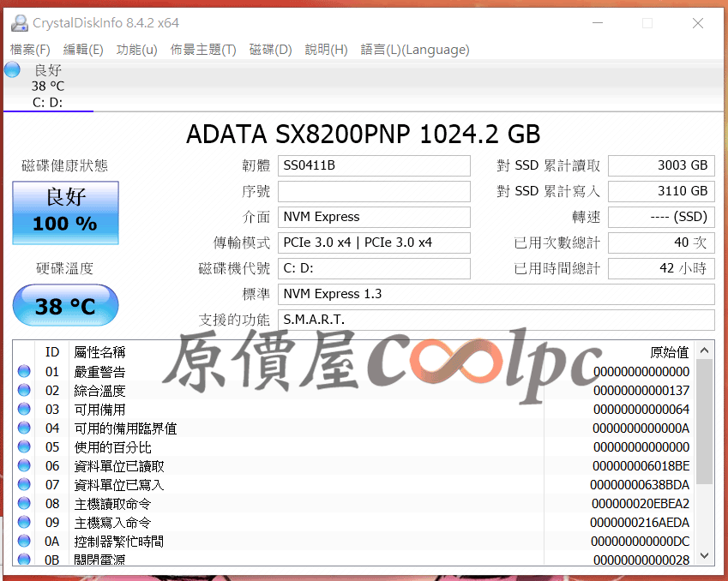Click status orb for attribute 08 主機讀取命令
This screenshot has height=581, width=728.
(x=24, y=503)
